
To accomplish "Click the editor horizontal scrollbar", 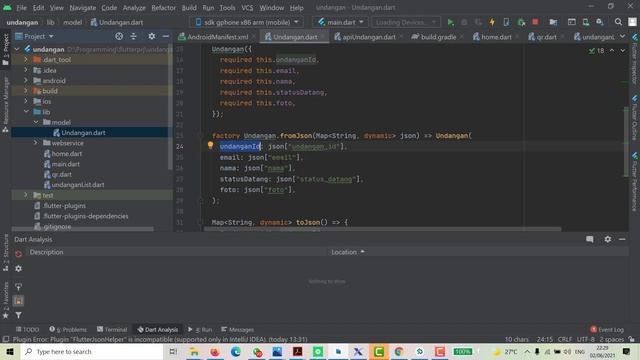I will 382,229.
